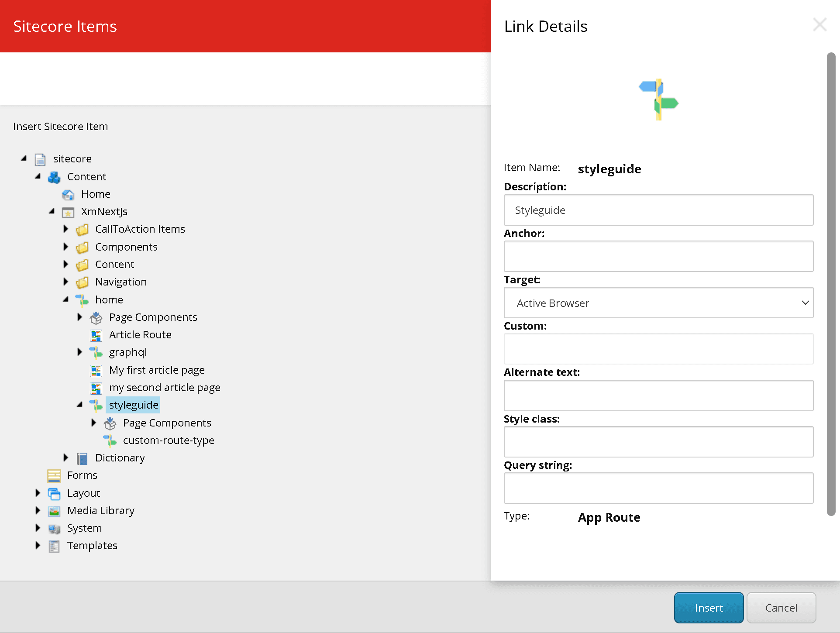840x633 pixels.
Task: Click the Link Details vertical scrollbar
Action: [x=831, y=284]
